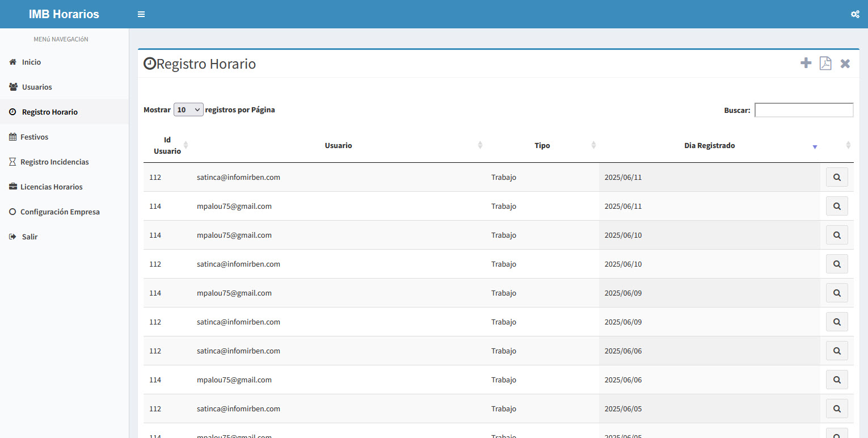The width and height of the screenshot is (868, 438).
Task: View details of satinca 2025/06/05 record
Action: [837, 408]
